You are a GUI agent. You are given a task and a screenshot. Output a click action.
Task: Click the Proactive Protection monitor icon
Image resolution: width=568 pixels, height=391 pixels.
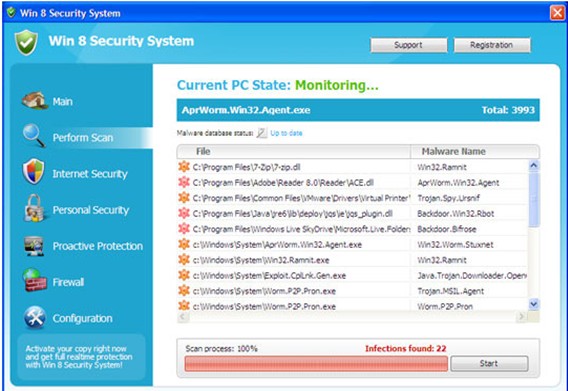34,246
